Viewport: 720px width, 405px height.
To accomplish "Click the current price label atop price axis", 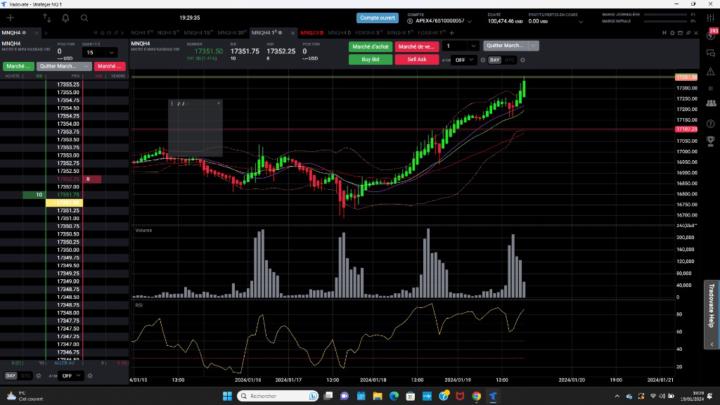I will pyautogui.click(x=686, y=77).
